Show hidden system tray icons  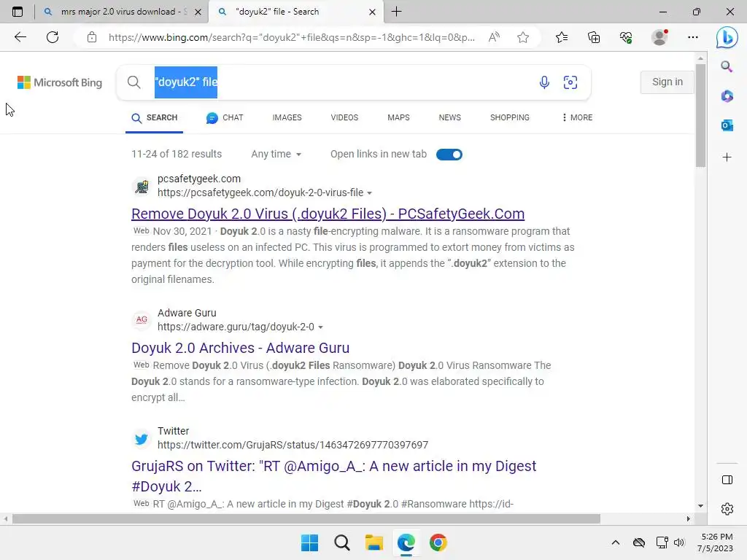[616, 542]
